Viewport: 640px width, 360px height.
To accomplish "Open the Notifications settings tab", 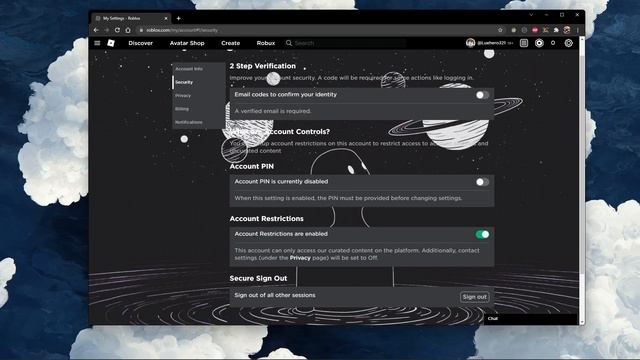I will (x=199, y=122).
